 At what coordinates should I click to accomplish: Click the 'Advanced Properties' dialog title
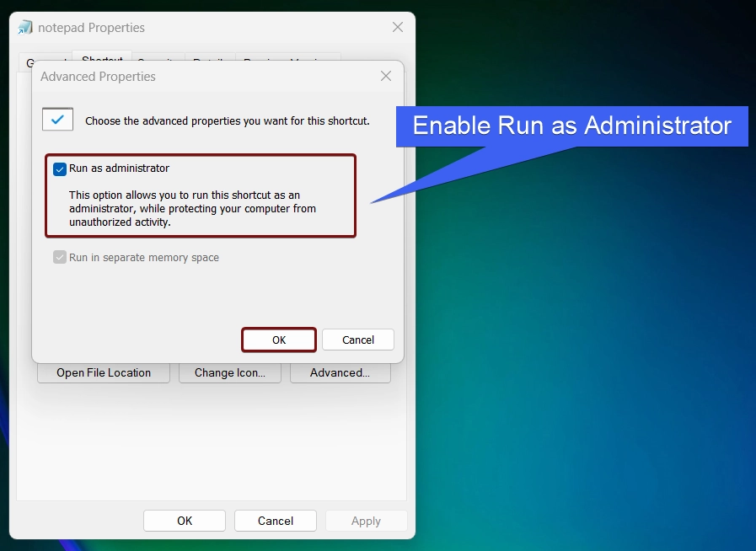pyautogui.click(x=98, y=77)
